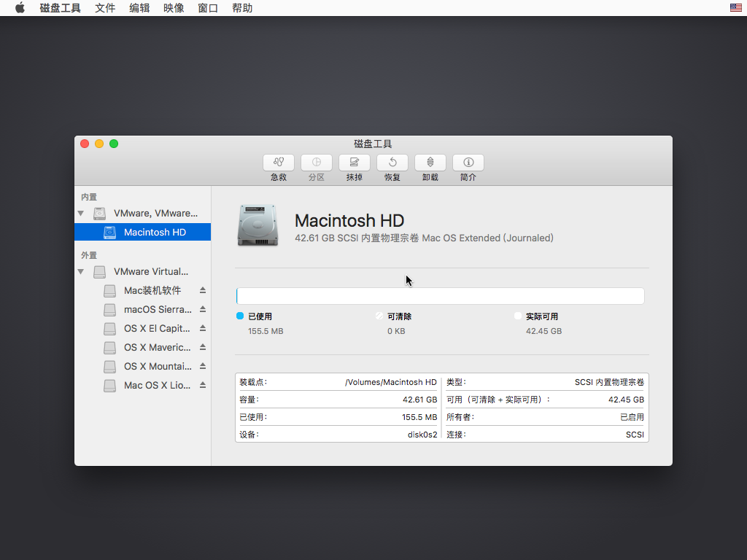This screenshot has height=560, width=747.
Task: Open the 映像 menu
Action: click(174, 8)
